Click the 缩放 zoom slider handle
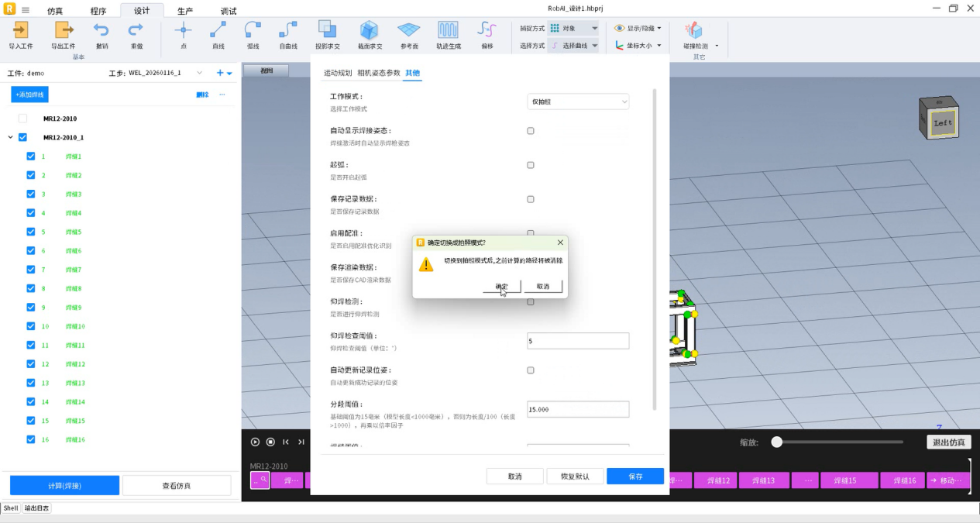The height and width of the screenshot is (523, 980). pos(776,442)
